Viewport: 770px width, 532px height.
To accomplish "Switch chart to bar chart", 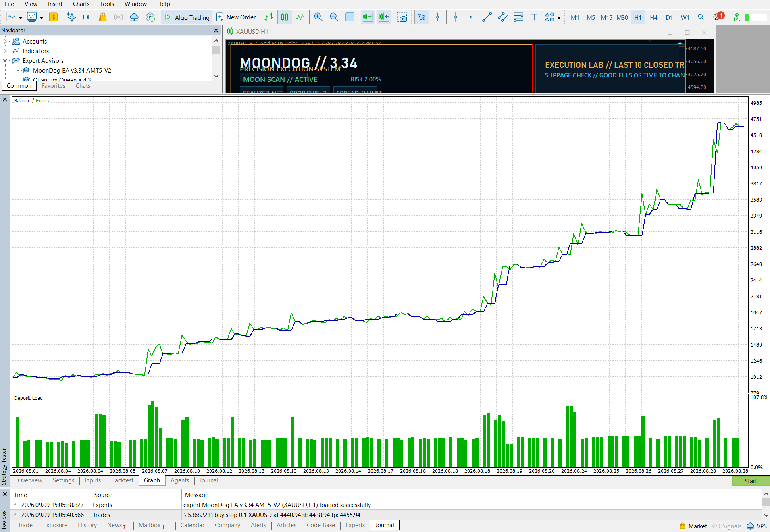I will click(269, 17).
